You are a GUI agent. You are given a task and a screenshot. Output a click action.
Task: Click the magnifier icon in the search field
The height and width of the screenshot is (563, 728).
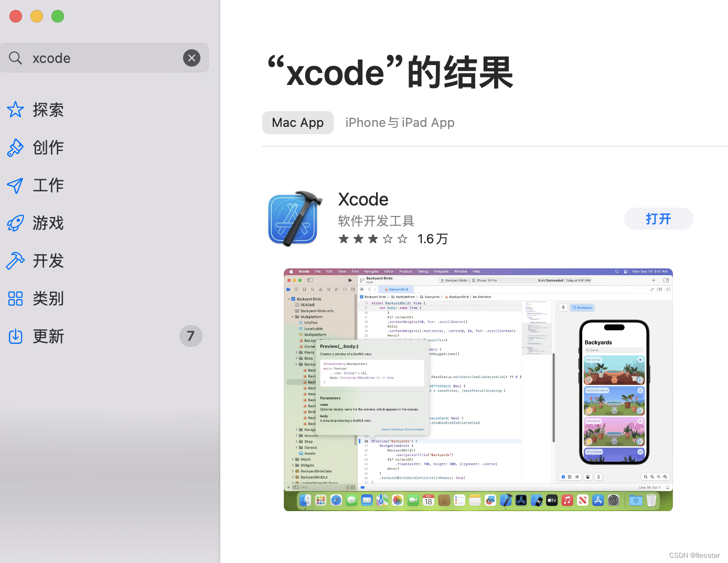tap(16, 58)
